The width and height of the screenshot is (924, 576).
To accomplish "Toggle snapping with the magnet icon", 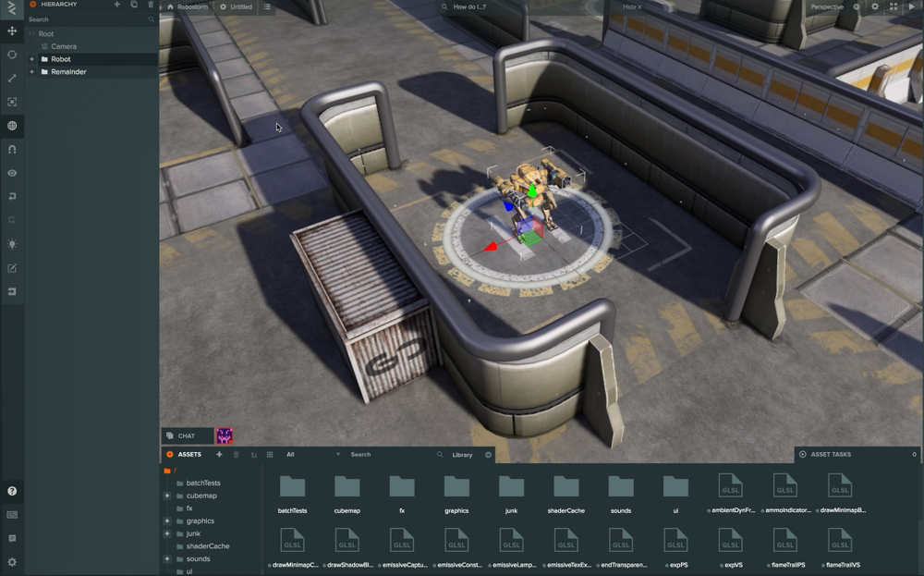I will click(12, 149).
